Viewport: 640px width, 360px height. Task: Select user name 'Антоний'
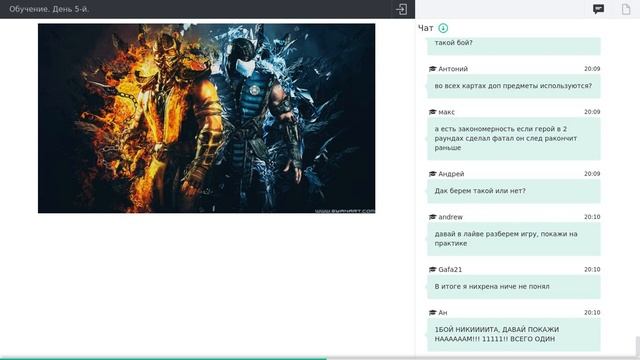pos(453,69)
